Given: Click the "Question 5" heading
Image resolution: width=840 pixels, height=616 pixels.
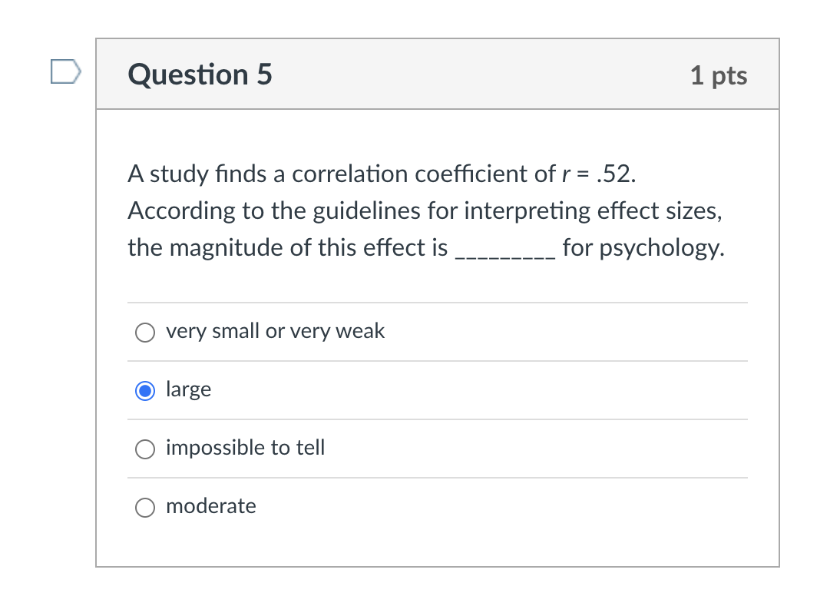Looking at the screenshot, I should (x=200, y=75).
